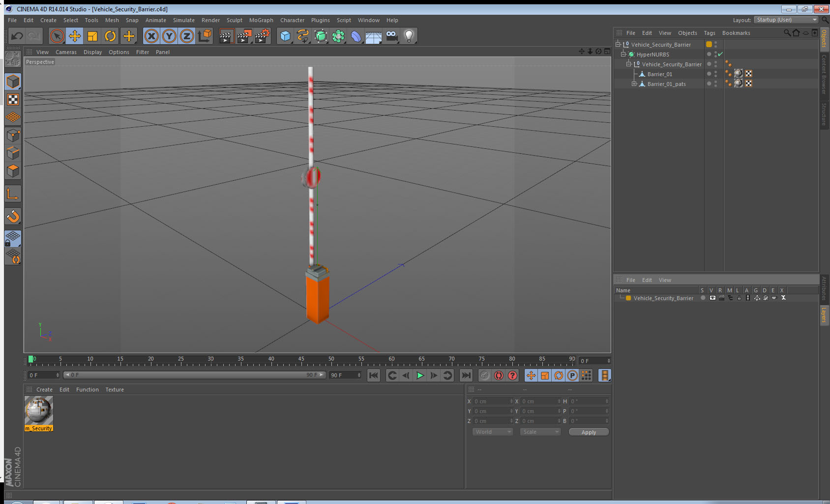Click frame 50 on the timeline ruler
Image resolution: width=830 pixels, height=504 pixels.
[331, 360]
